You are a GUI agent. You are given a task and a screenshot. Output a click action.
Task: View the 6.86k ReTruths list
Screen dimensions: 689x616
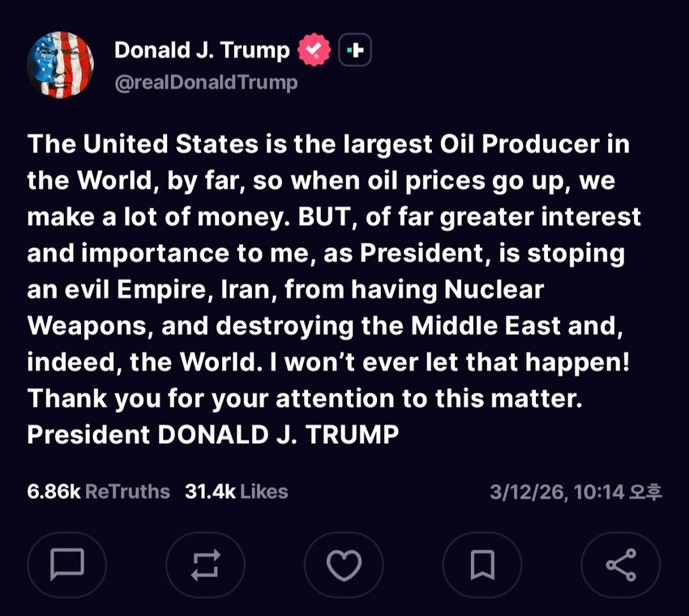pos(99,491)
